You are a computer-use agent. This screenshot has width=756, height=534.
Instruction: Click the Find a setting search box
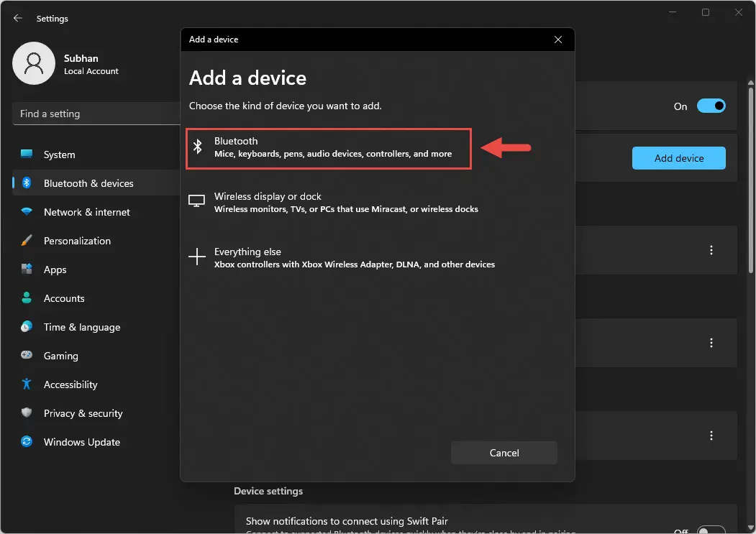click(96, 114)
